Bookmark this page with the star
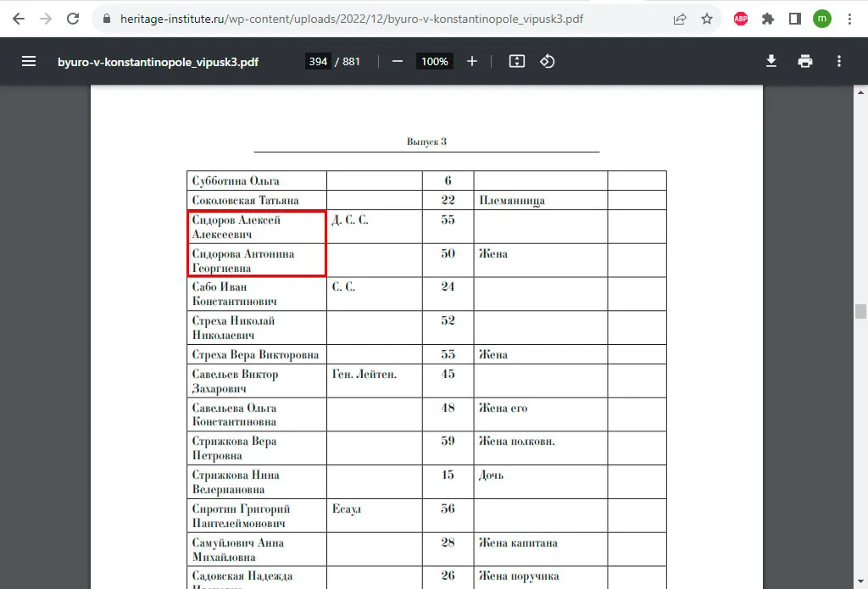Viewport: 868px width, 589px height. click(707, 19)
